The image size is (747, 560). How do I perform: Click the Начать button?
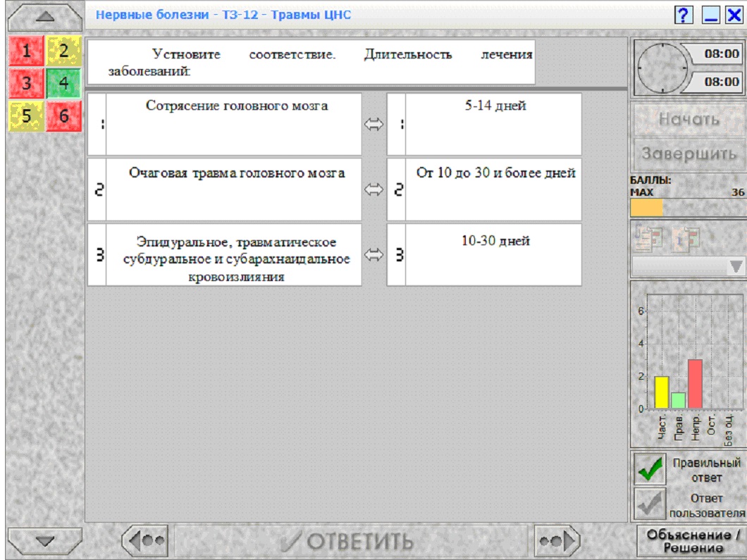click(x=689, y=119)
